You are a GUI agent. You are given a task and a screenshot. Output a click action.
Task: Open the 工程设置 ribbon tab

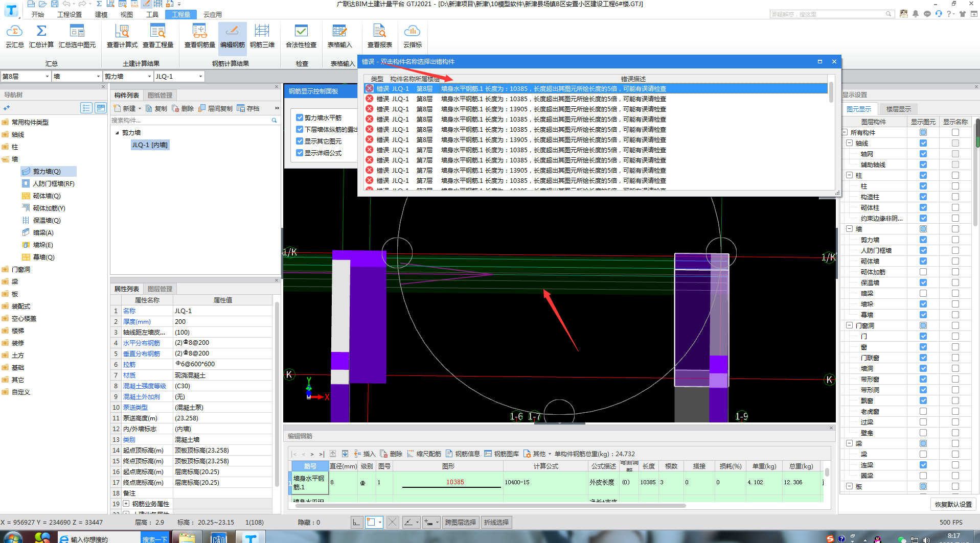pyautogui.click(x=70, y=14)
